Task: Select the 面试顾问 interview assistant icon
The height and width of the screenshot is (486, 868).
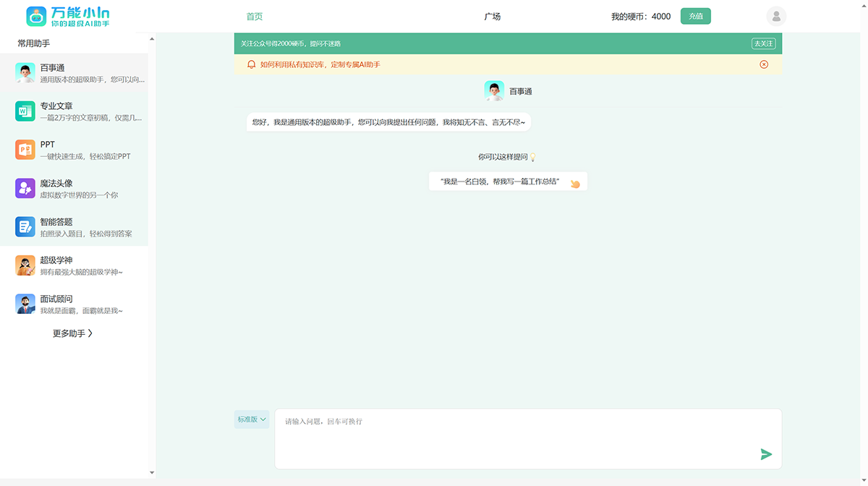Action: pos(25,304)
